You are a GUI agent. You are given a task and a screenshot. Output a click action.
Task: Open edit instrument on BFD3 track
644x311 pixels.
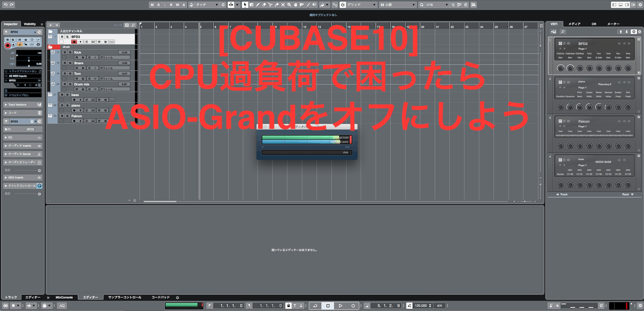point(87,42)
